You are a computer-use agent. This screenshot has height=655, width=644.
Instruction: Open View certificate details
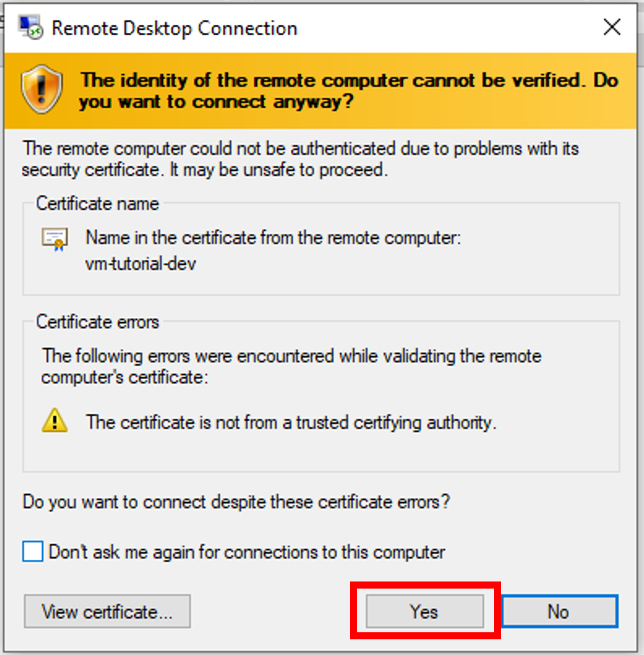(107, 611)
